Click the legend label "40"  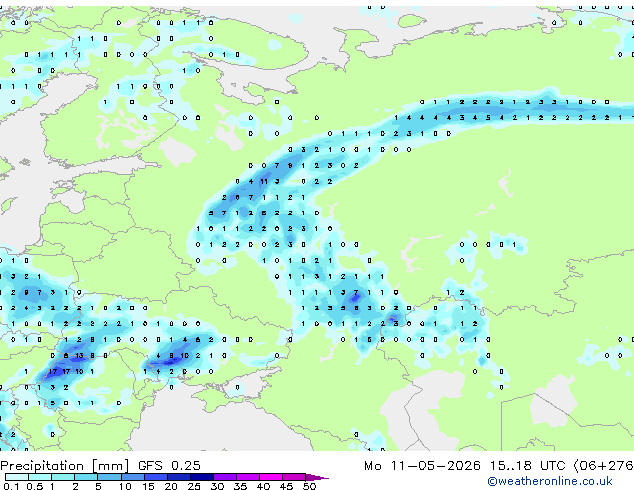click(264, 486)
